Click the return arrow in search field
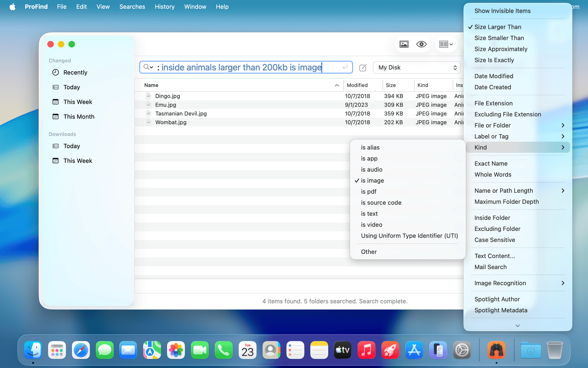The height and width of the screenshot is (368, 588). pyautogui.click(x=345, y=67)
